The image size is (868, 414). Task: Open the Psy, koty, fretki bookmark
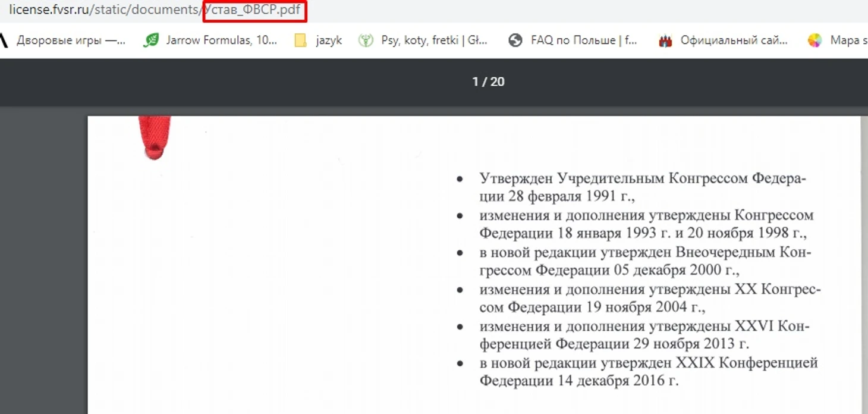423,40
